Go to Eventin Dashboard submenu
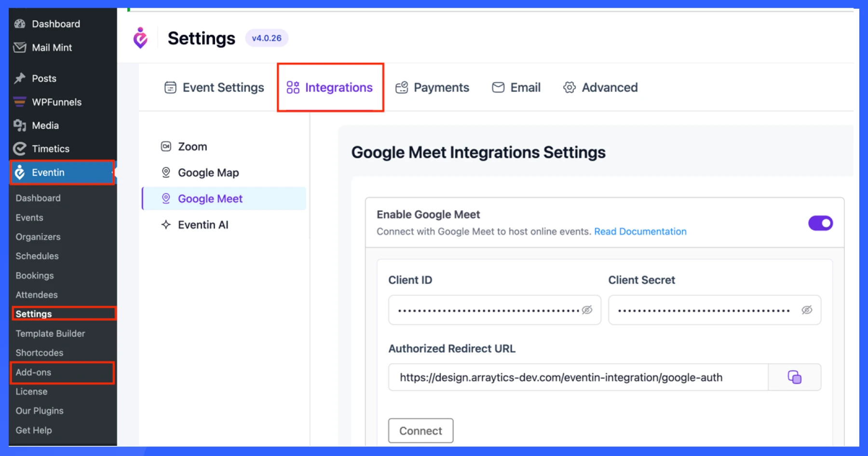This screenshot has width=868, height=456. [x=38, y=198]
